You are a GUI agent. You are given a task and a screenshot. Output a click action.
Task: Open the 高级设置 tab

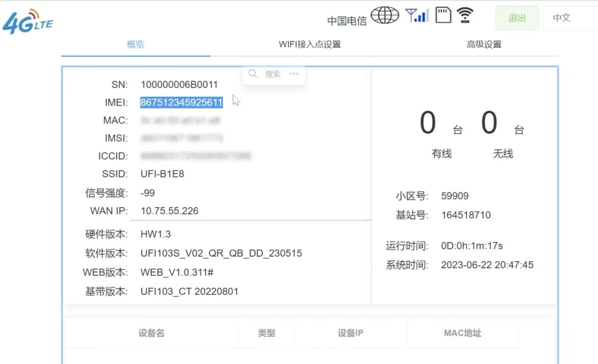pos(484,44)
